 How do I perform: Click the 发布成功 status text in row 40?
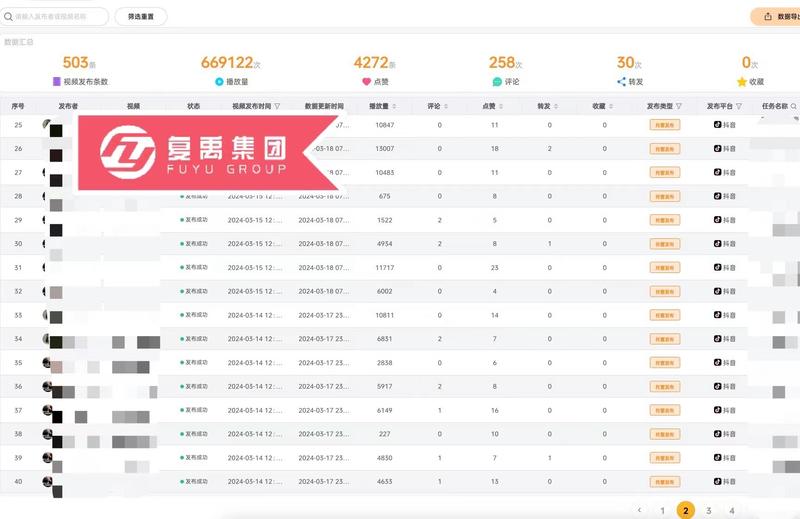click(x=196, y=481)
